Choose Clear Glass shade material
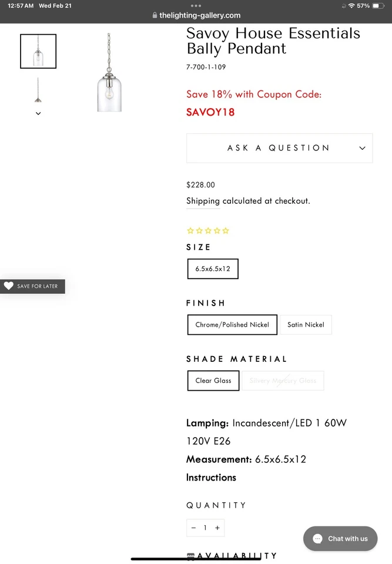392x564 pixels. 213,381
